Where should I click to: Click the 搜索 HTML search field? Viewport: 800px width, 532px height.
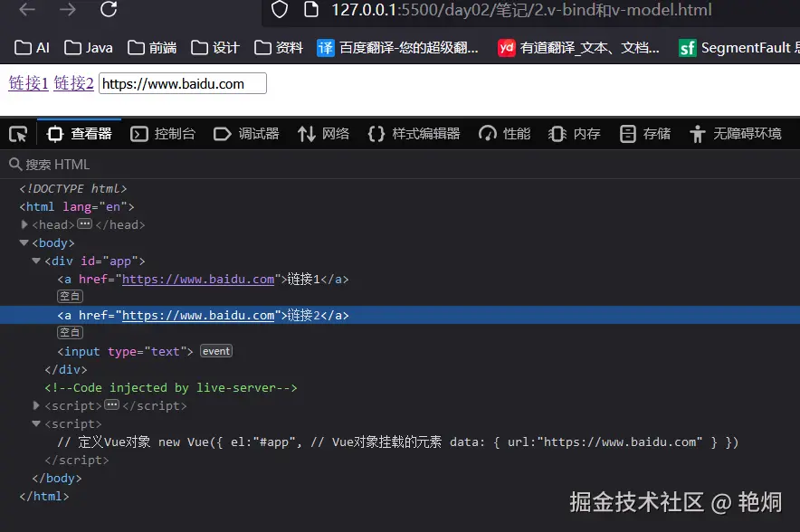(x=400, y=165)
